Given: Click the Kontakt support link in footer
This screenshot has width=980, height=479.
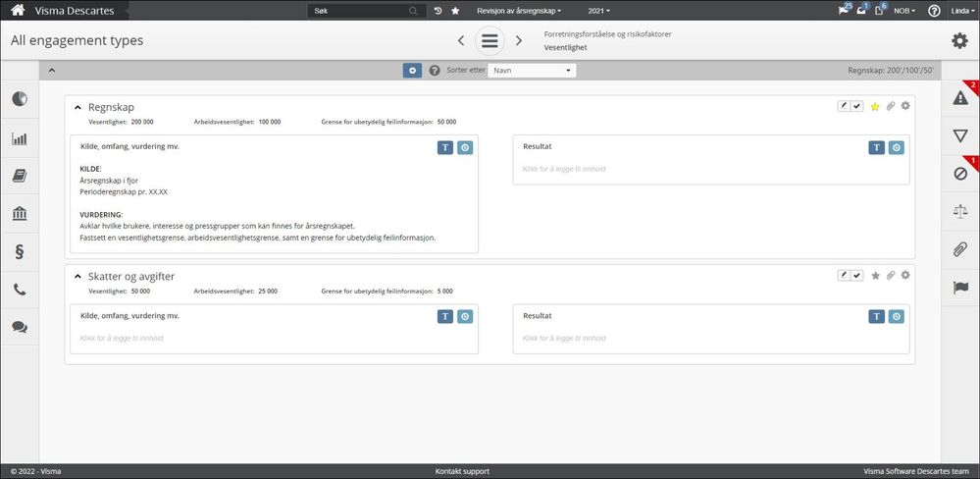Looking at the screenshot, I should point(462,471).
